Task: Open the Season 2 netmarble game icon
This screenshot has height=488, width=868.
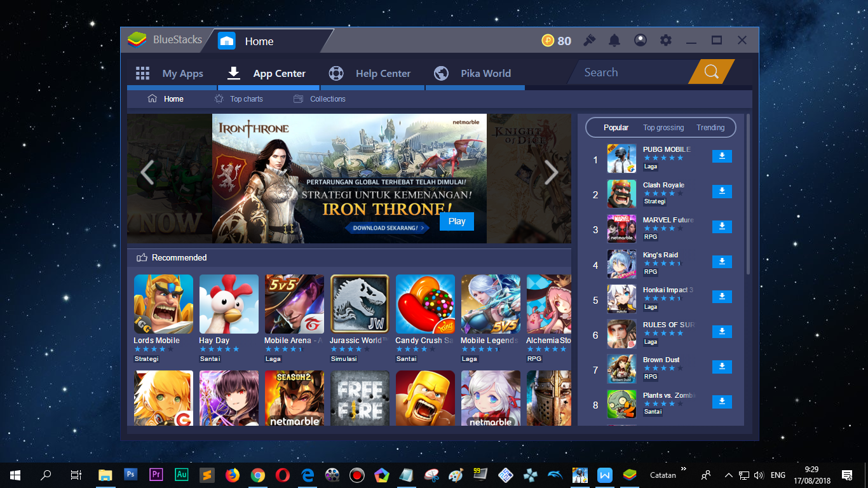Action: point(294,398)
